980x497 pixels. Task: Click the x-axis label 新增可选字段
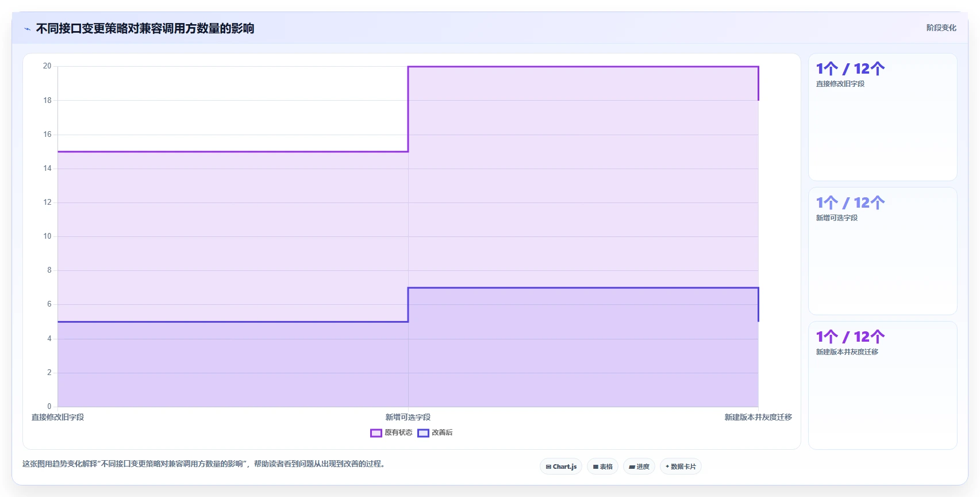(408, 417)
